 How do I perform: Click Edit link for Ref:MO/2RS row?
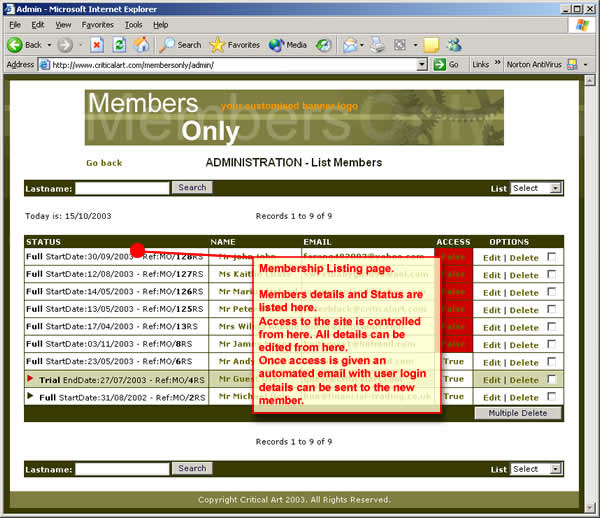click(492, 398)
